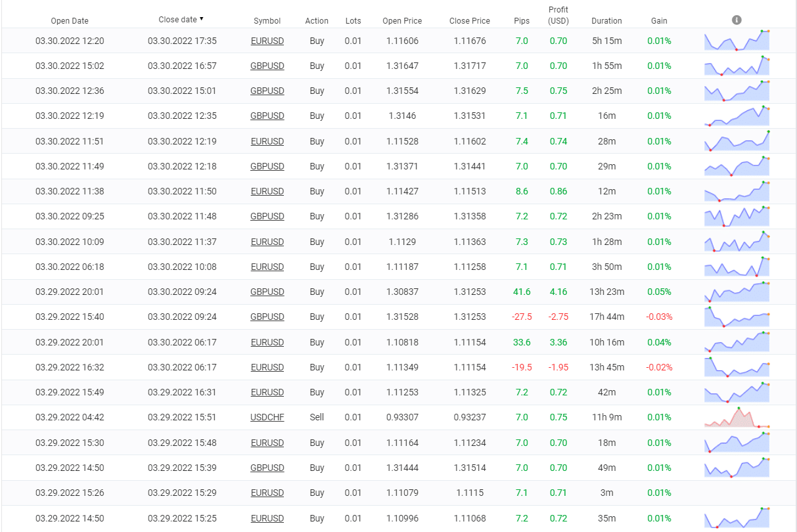Sort by the Gain column header
The height and width of the screenshot is (532, 797).
pos(658,21)
